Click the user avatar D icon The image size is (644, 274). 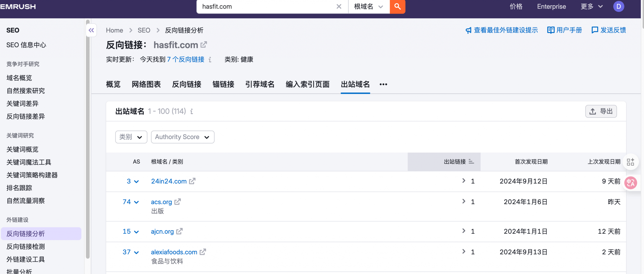click(619, 7)
